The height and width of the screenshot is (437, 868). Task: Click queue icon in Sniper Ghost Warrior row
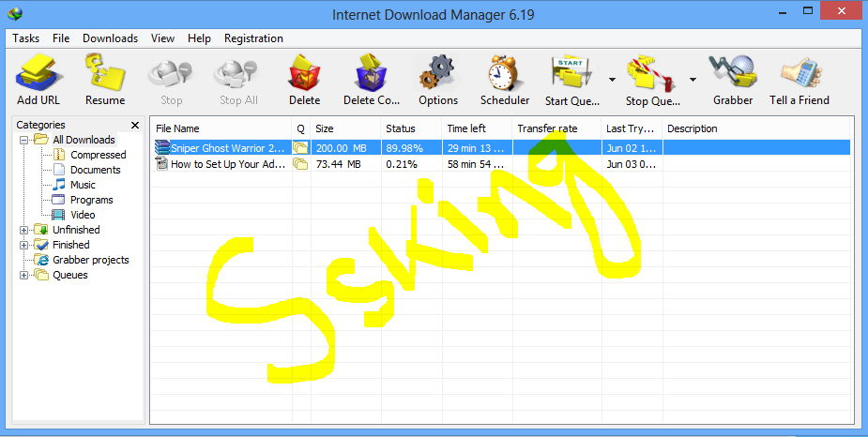(x=300, y=147)
